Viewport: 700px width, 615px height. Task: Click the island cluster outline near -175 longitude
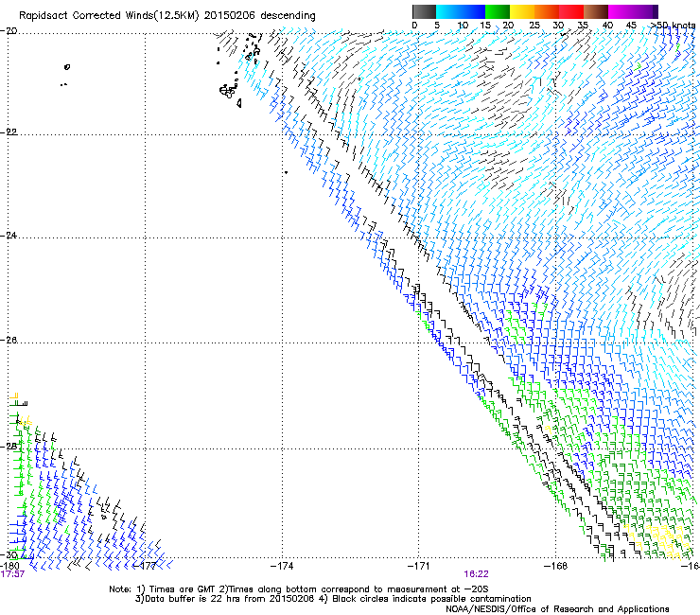click(227, 91)
